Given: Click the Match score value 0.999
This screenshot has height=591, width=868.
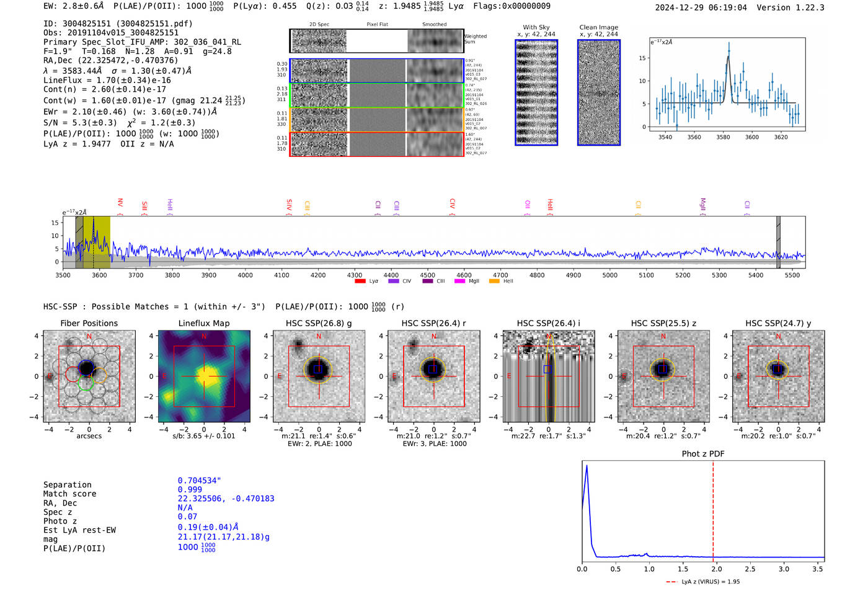Looking at the screenshot, I should click(x=190, y=489).
